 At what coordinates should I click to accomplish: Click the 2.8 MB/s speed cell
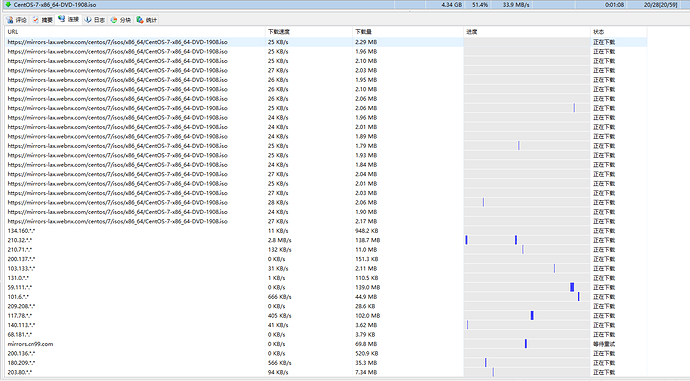(x=279, y=240)
